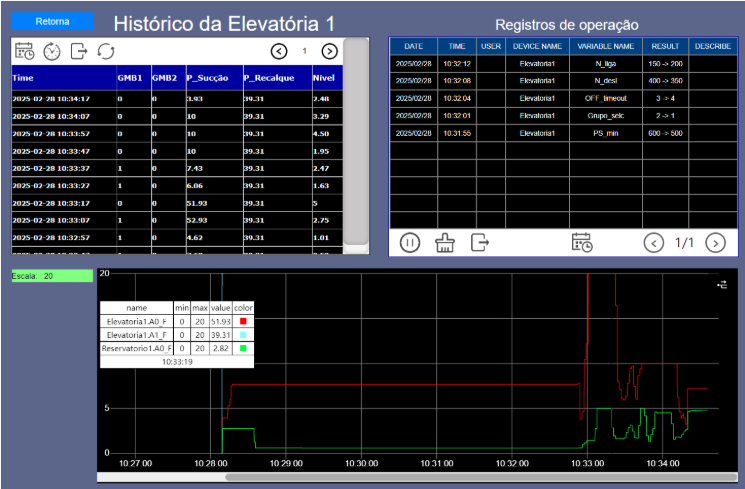Click the Retorna button
This screenshot has width=745, height=489.
pos(52,21)
